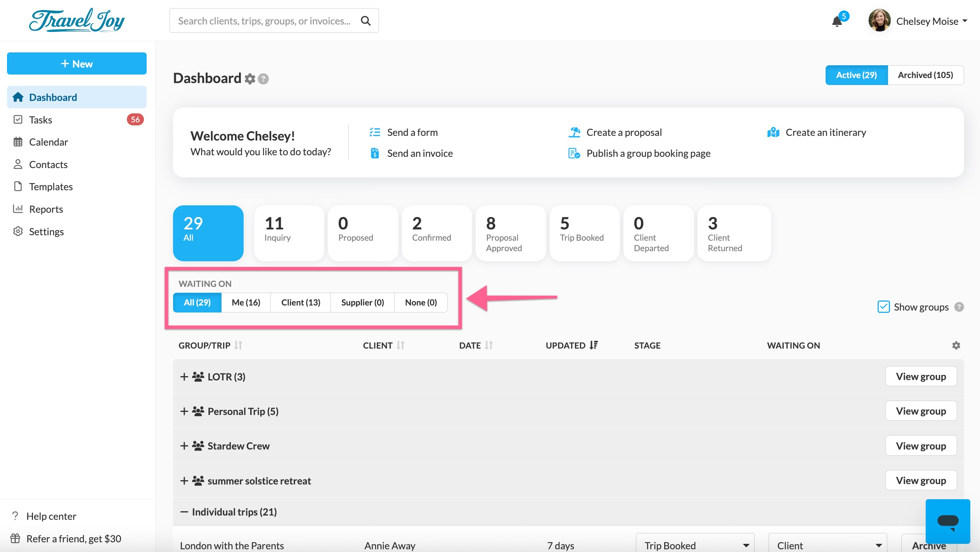Click the Dashboard help question mark icon
This screenshot has width=980, height=552.
tap(263, 79)
